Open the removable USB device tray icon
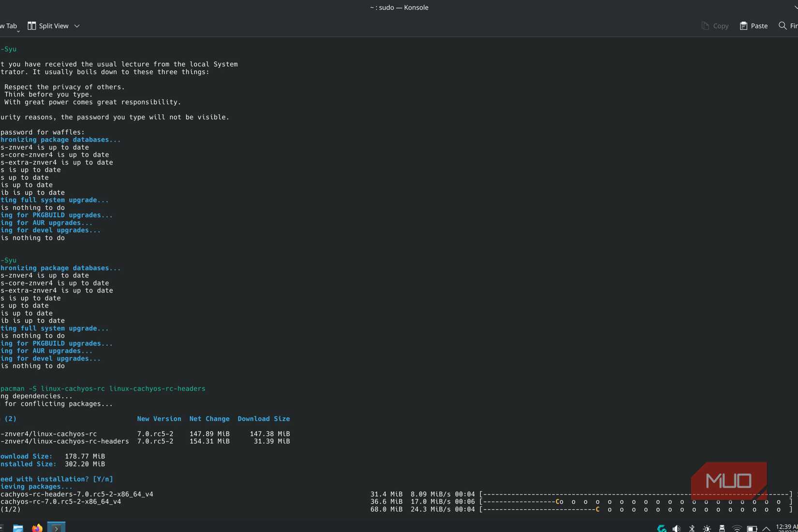The image size is (798, 532). 722,529
